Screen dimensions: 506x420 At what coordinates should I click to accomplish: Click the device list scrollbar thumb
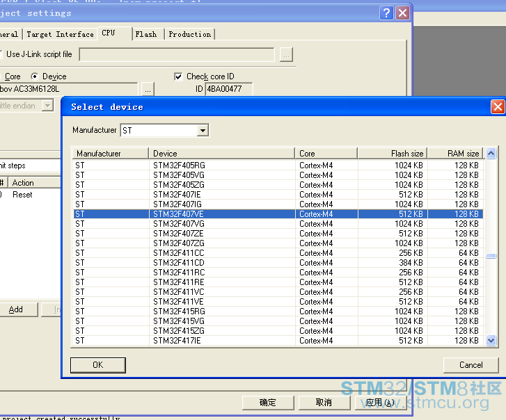click(x=491, y=257)
